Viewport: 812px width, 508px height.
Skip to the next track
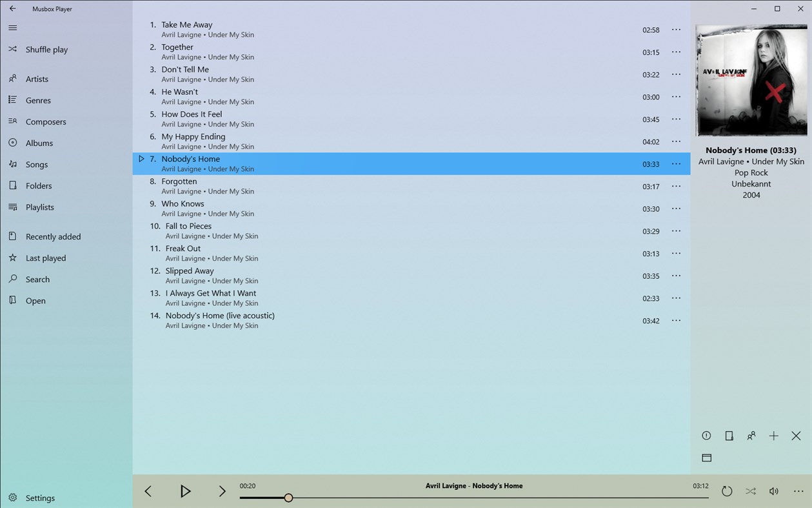tap(222, 491)
